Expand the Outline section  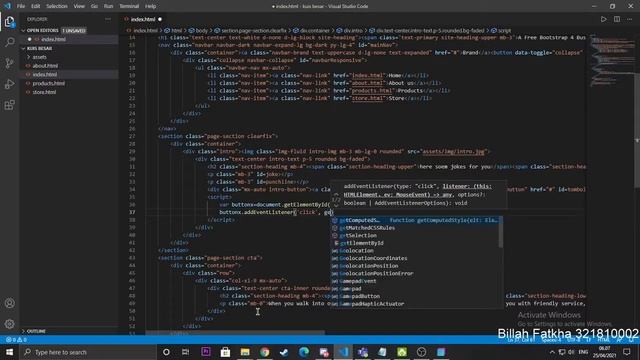[36, 331]
